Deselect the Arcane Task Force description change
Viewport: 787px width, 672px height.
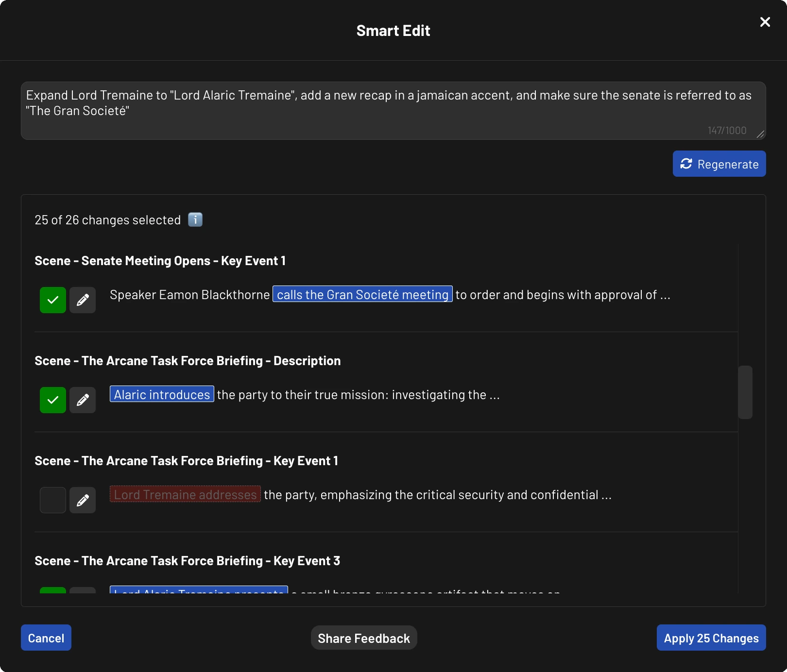pyautogui.click(x=52, y=400)
